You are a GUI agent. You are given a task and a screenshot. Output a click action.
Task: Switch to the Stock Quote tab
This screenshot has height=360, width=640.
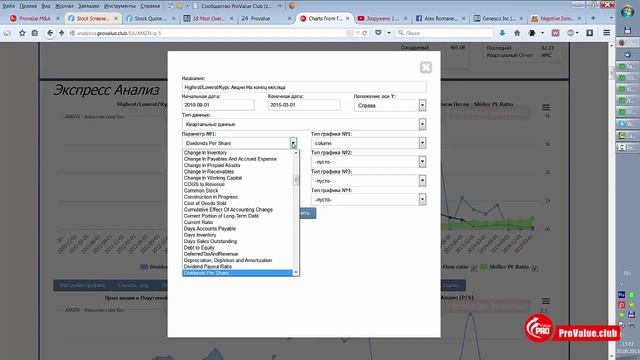click(x=150, y=18)
